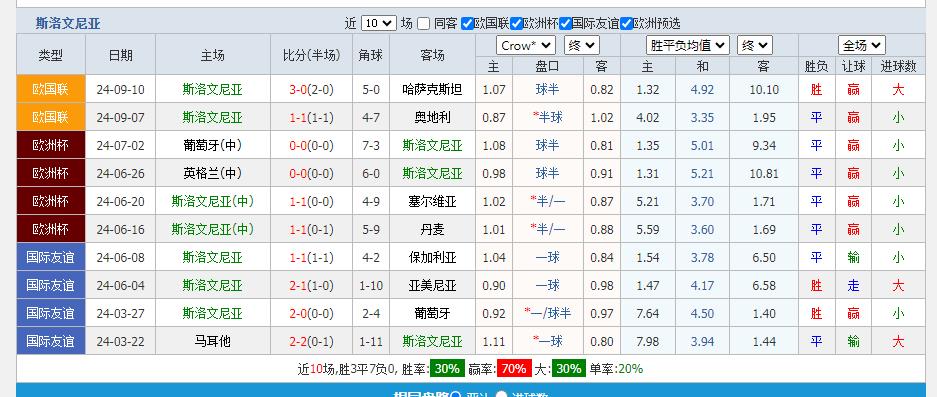Open the recent matches count dropdown showing 10

point(379,23)
